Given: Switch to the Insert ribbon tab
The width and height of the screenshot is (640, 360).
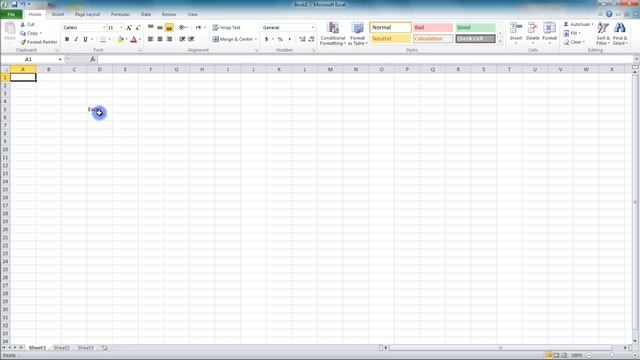Looking at the screenshot, I should pos(58,14).
